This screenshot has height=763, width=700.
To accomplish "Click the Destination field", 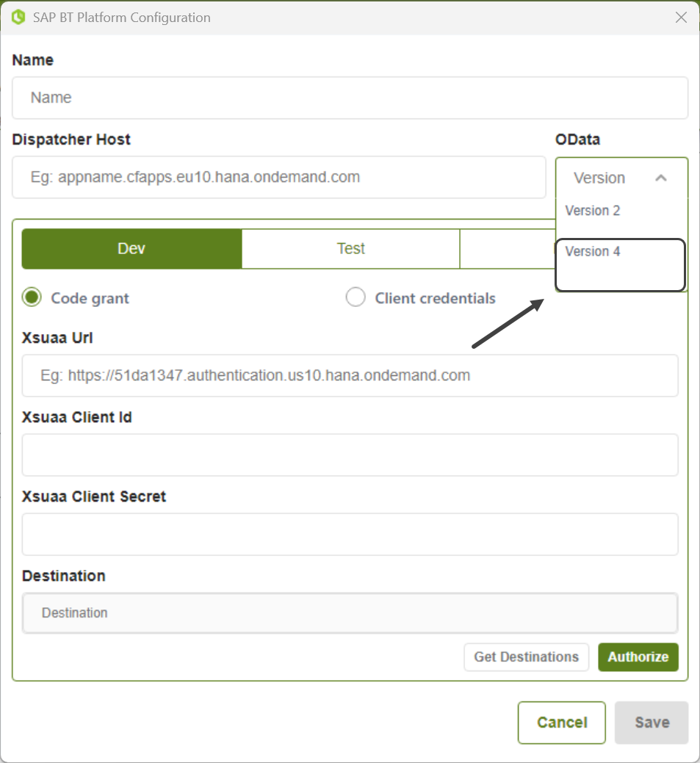I will click(x=350, y=612).
